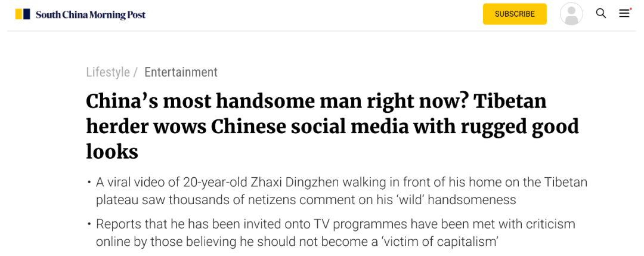Open the Entertainment breadcrumb section
Image resolution: width=644 pixels, height=256 pixels.
[x=181, y=72]
